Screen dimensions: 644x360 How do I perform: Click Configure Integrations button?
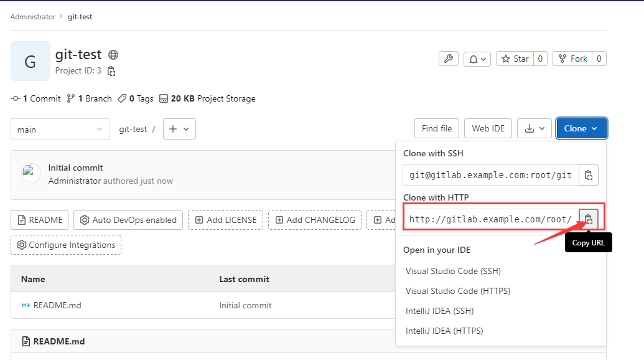click(66, 245)
